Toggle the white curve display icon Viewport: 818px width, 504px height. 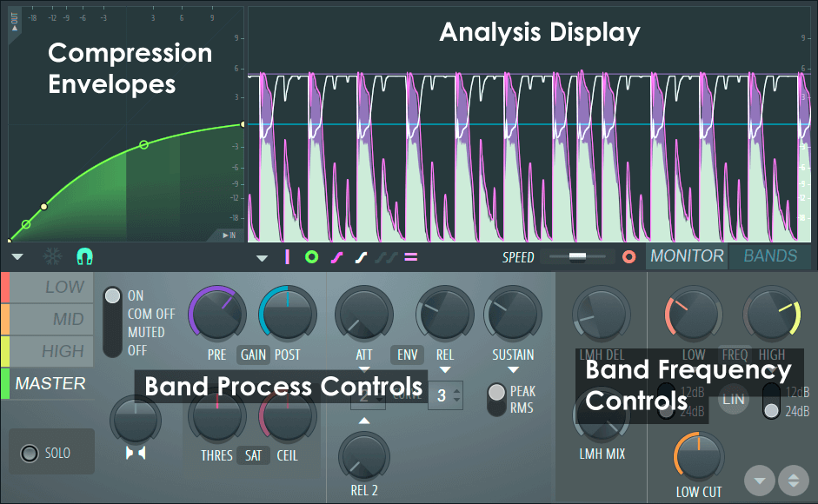361,257
